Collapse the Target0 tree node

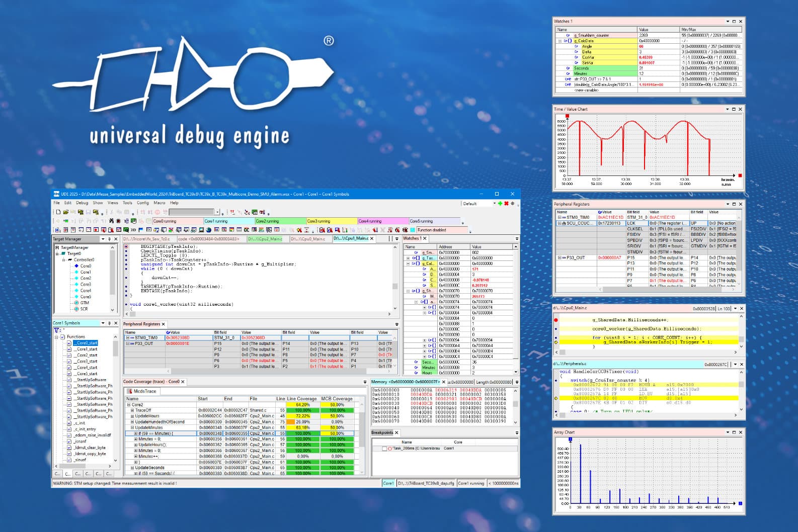57,254
